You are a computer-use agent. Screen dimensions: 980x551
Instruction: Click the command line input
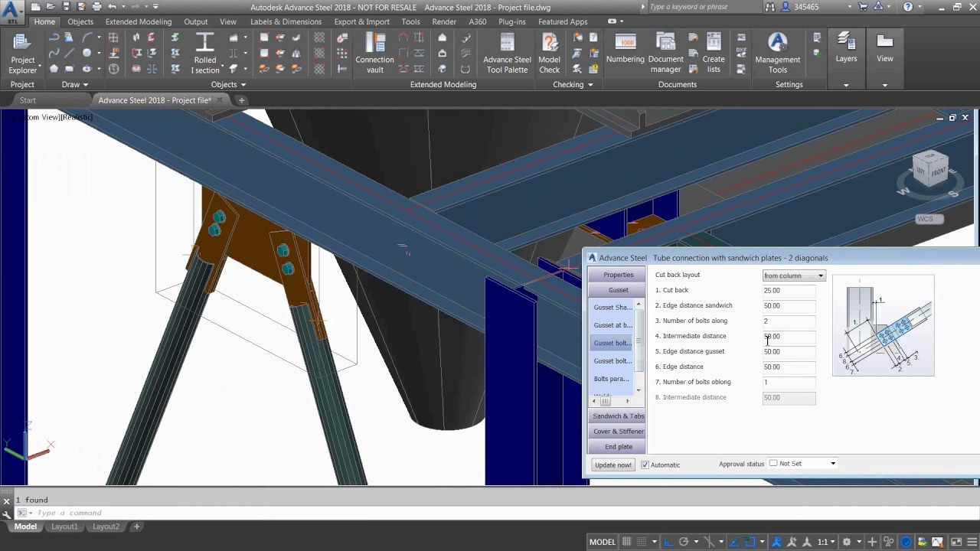490,513
